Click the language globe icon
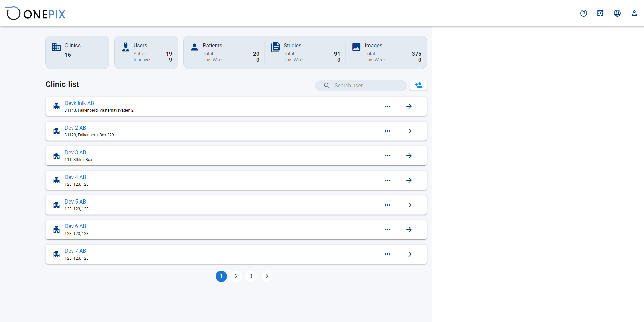 (x=617, y=13)
